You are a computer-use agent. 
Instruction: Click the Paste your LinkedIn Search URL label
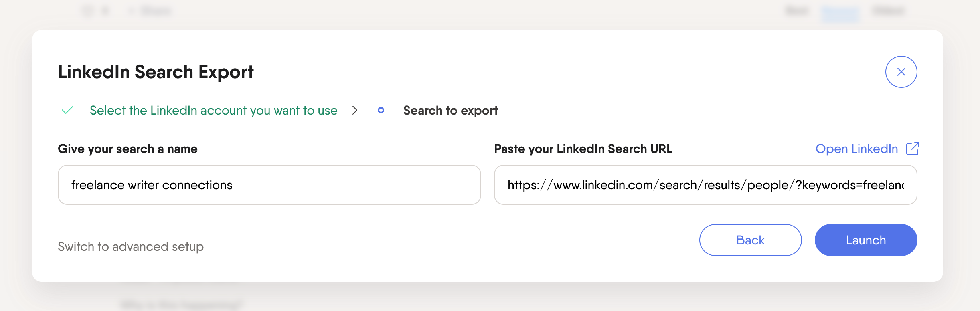tap(583, 149)
